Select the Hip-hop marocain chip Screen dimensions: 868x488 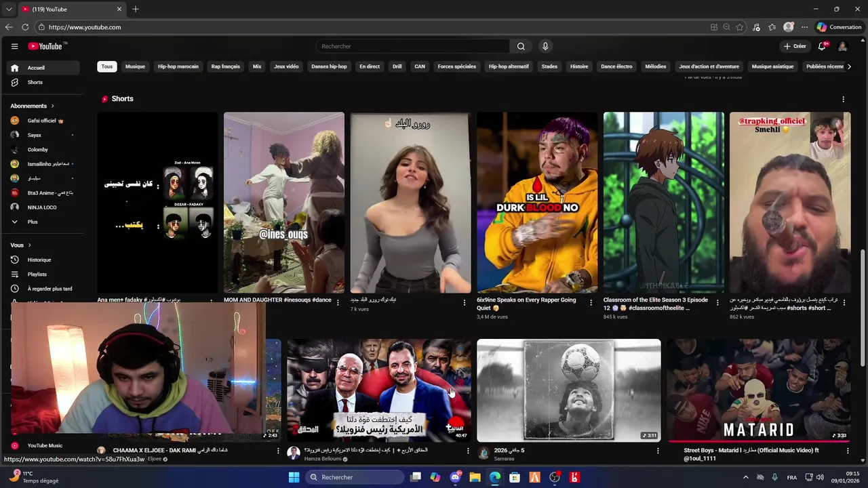click(178, 66)
